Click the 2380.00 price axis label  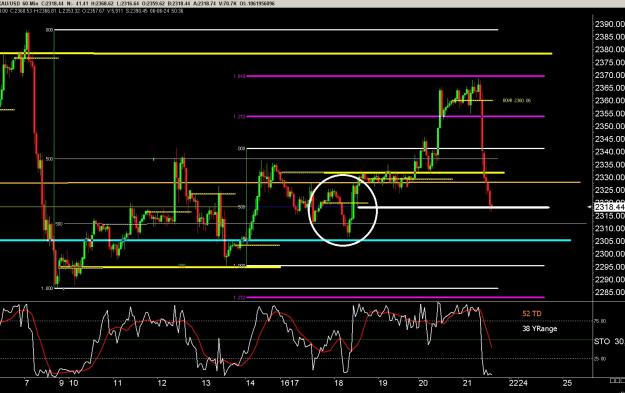pos(609,49)
